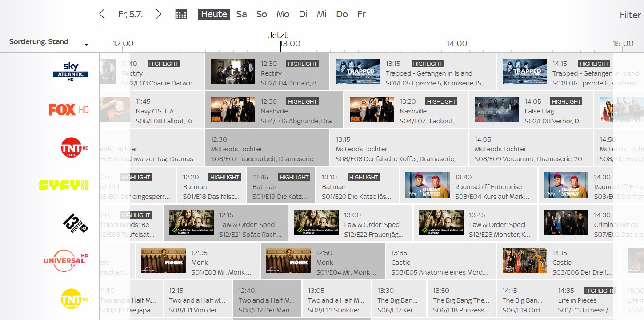Switch to the Heute tab
Viewport: 644px width, 320px height.
[213, 14]
